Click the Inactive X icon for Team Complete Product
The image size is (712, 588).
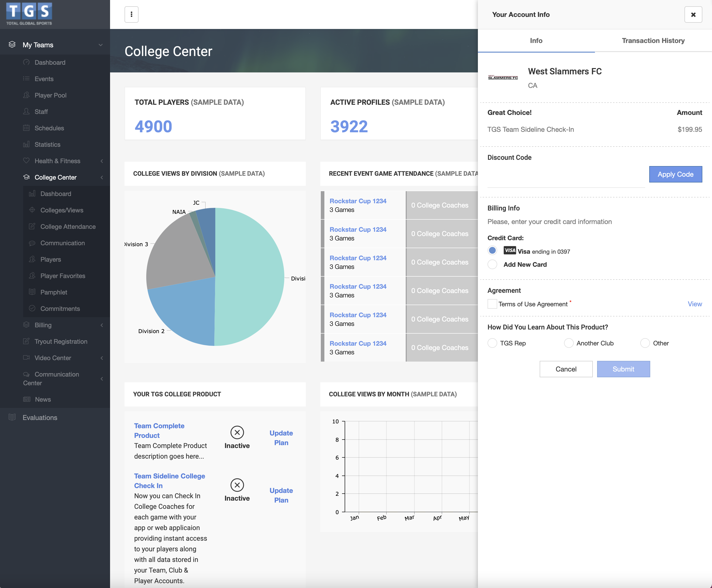coord(237,433)
